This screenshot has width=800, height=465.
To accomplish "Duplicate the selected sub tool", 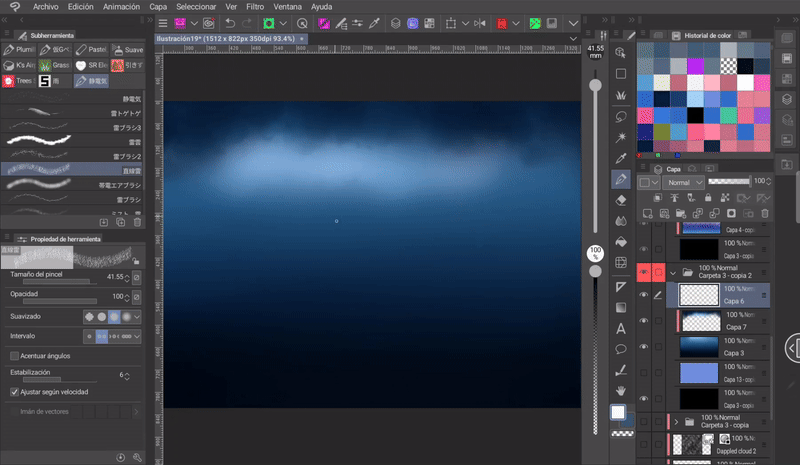I will 120,222.
